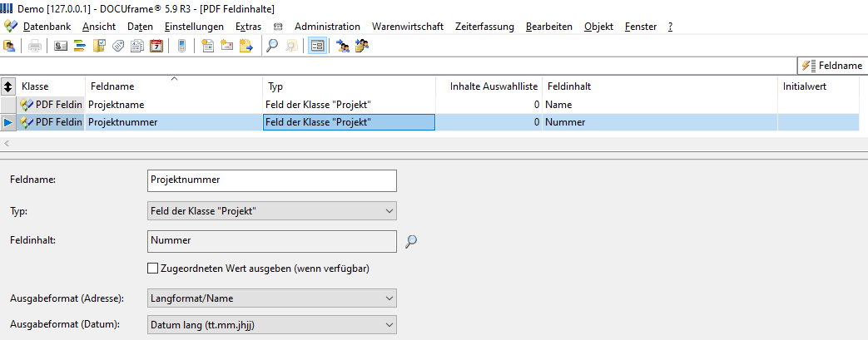Viewport: 868px width, 340px height.
Task: Click the grayed-out printer icon
Action: pyautogui.click(x=34, y=46)
